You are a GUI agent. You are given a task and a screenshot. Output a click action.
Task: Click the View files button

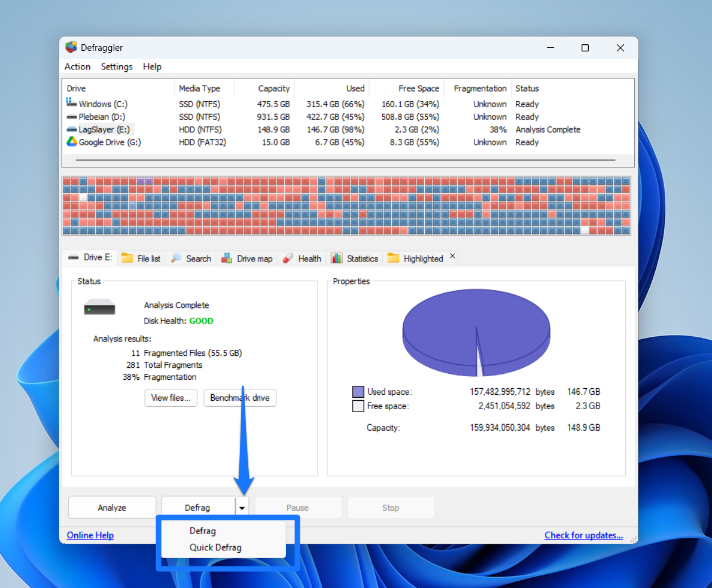point(171,398)
